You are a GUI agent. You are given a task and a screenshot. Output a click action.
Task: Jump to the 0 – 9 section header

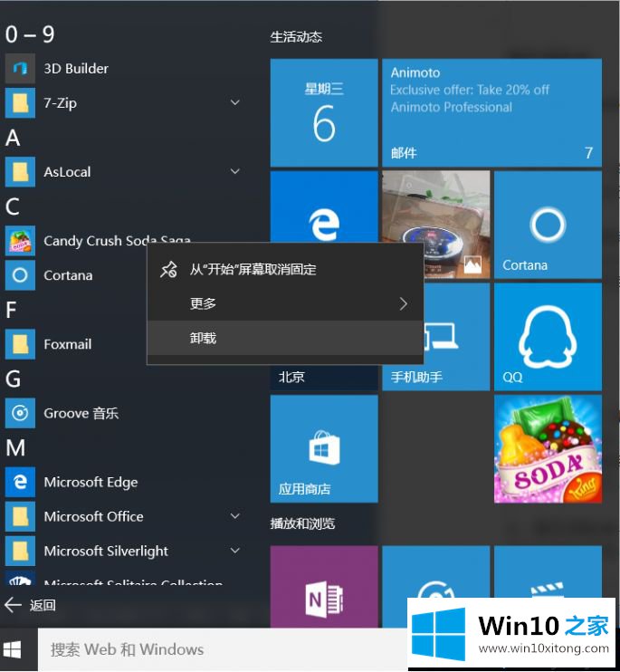click(x=30, y=34)
